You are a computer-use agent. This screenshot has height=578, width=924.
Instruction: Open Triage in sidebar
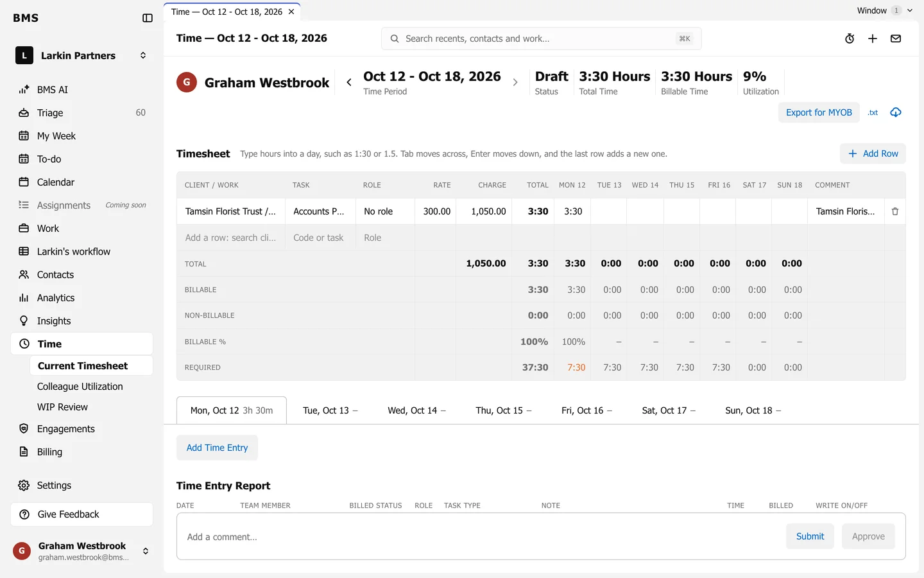pyautogui.click(x=82, y=113)
